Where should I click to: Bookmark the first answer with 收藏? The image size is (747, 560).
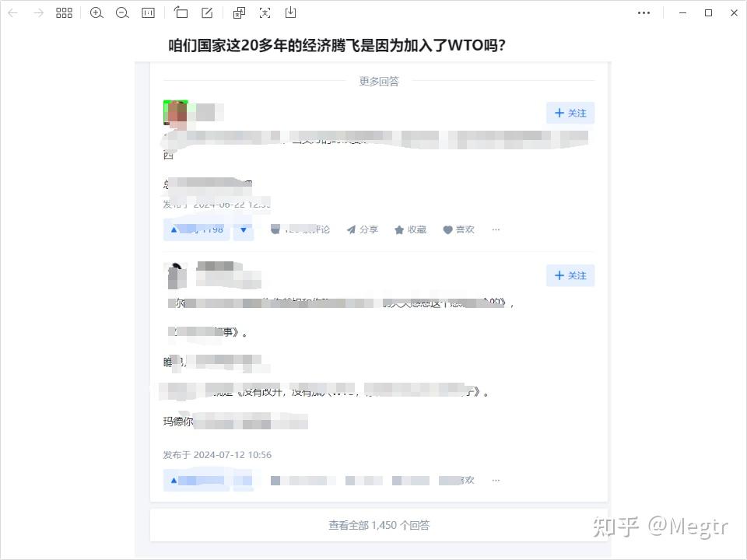(x=410, y=229)
